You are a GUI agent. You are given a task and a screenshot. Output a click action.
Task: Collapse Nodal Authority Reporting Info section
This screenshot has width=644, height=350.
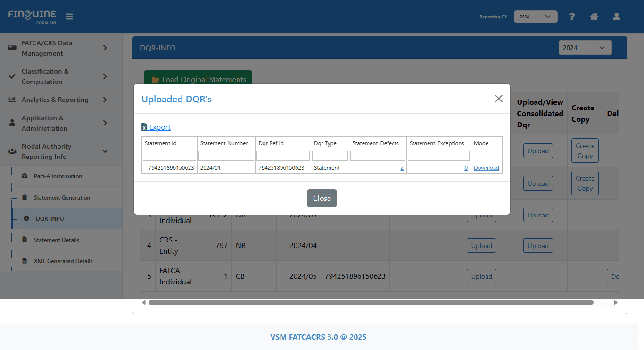pyautogui.click(x=105, y=151)
